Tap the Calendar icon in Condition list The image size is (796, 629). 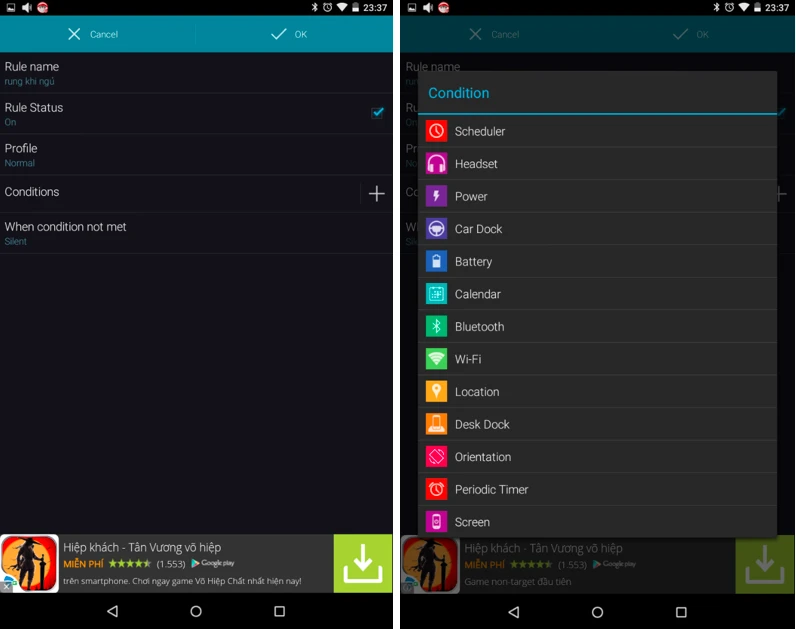[436, 293]
